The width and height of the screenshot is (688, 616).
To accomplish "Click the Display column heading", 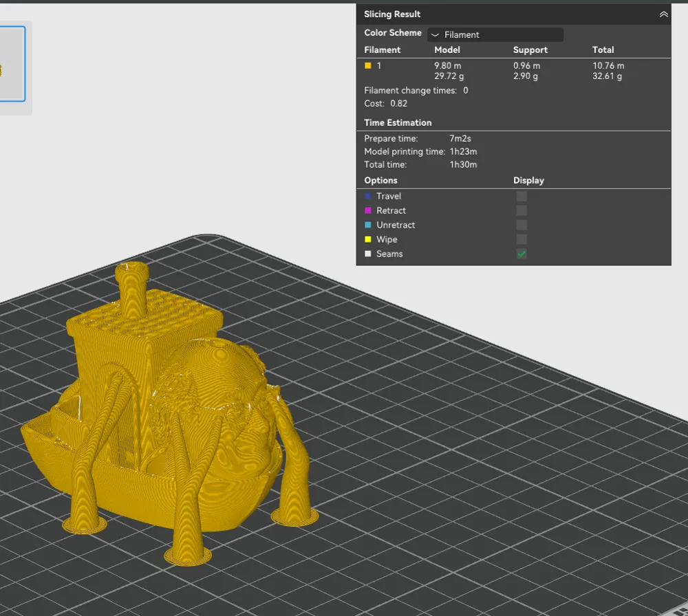I will pos(528,181).
